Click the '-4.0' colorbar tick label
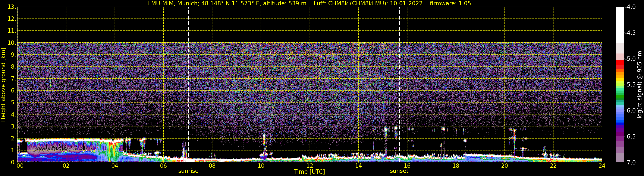The height and width of the screenshot is (176, 644). [630, 7]
